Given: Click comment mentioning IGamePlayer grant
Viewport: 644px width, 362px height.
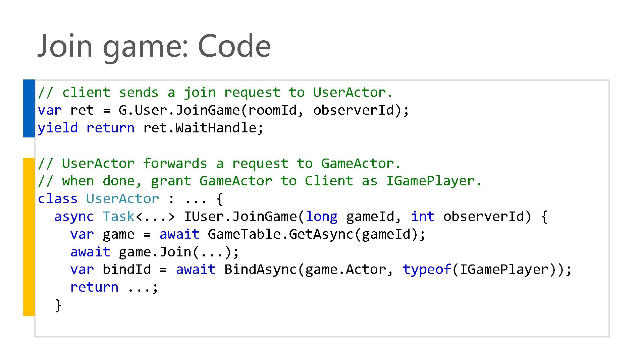Looking at the screenshot, I should click(x=260, y=181).
